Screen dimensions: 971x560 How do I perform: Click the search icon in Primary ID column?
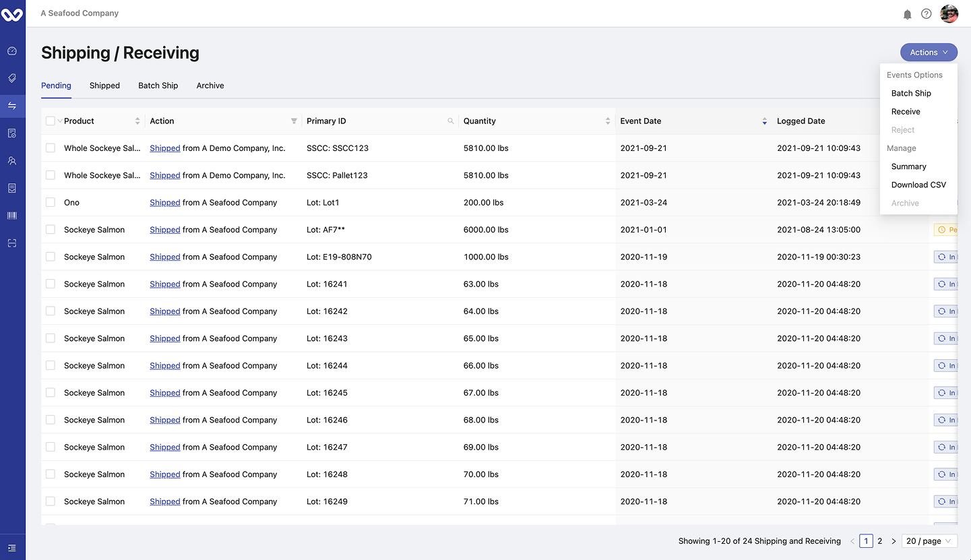pyautogui.click(x=451, y=121)
